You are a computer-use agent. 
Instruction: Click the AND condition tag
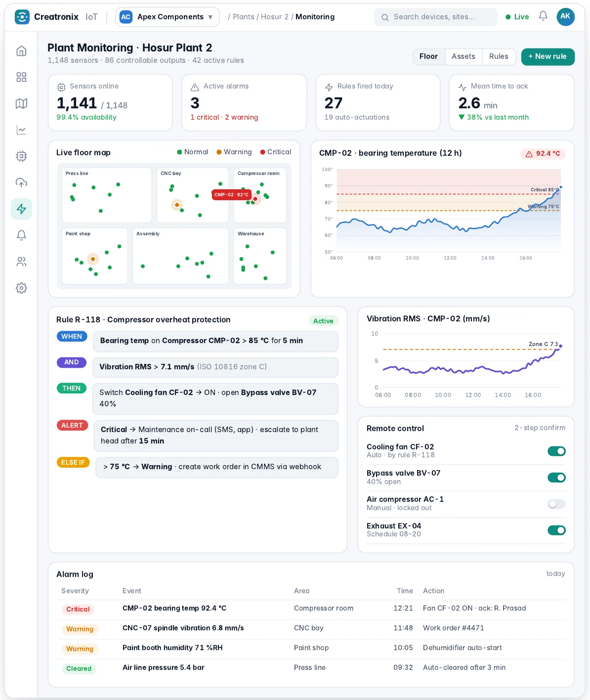pos(72,362)
